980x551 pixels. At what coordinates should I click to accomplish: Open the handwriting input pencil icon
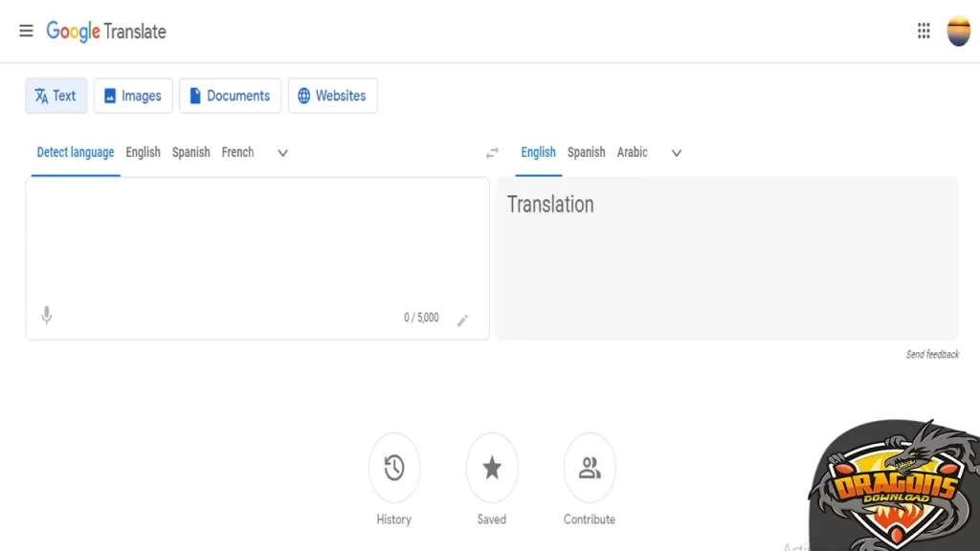[463, 320]
